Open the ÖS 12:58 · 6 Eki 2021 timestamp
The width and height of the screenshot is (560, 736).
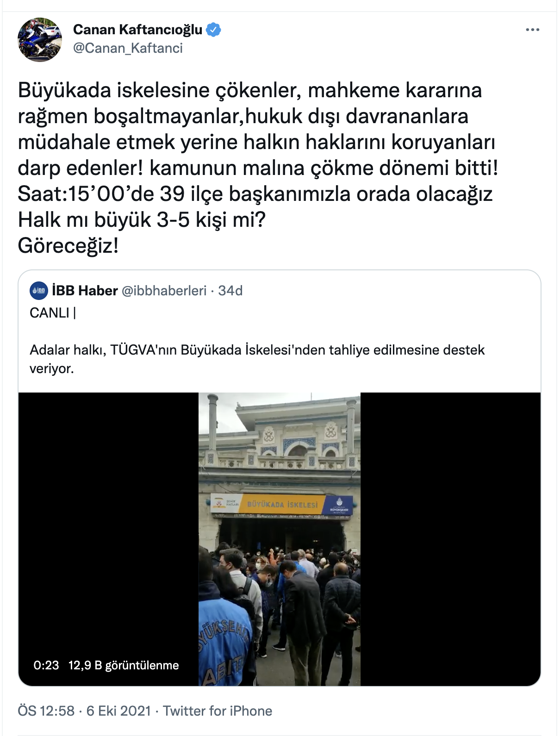click(84, 711)
